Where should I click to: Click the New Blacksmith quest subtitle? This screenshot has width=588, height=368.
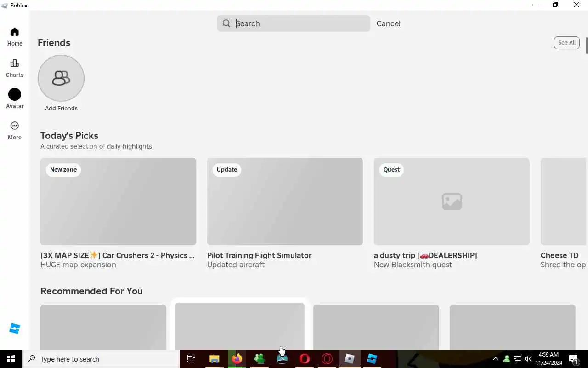click(413, 265)
